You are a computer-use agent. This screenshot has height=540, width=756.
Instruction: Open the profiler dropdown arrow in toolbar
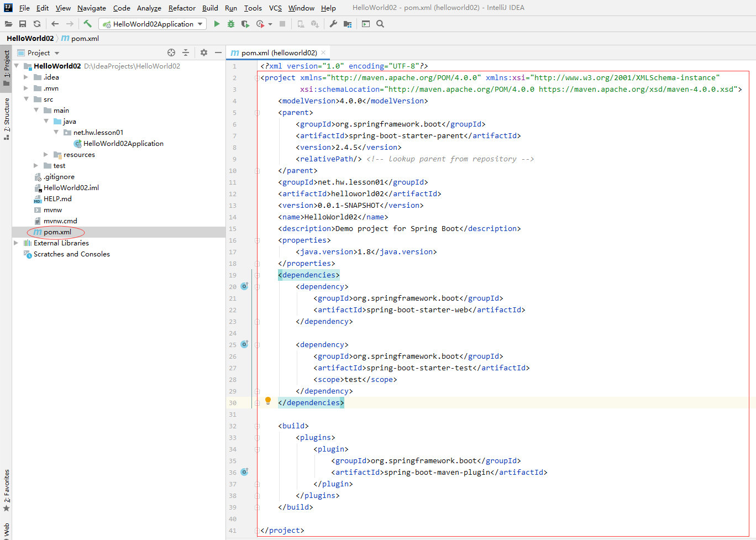tap(270, 24)
